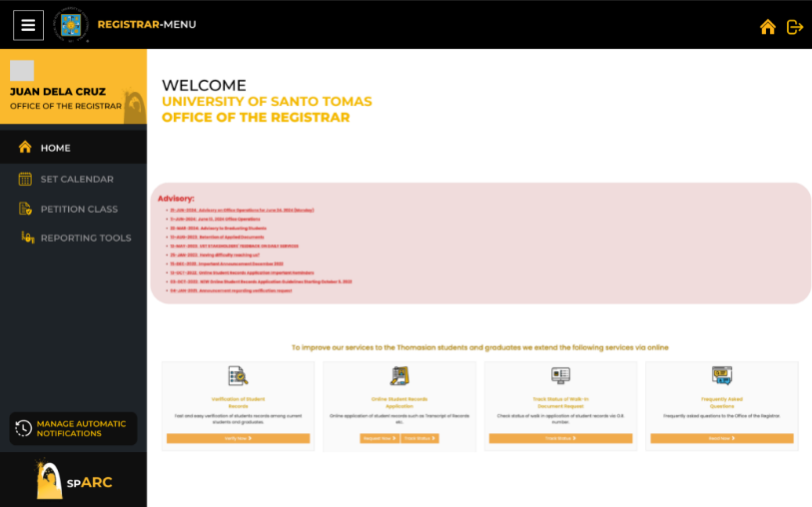This screenshot has height=507, width=812.
Task: Click the spARC text logo
Action: pyautogui.click(x=89, y=482)
